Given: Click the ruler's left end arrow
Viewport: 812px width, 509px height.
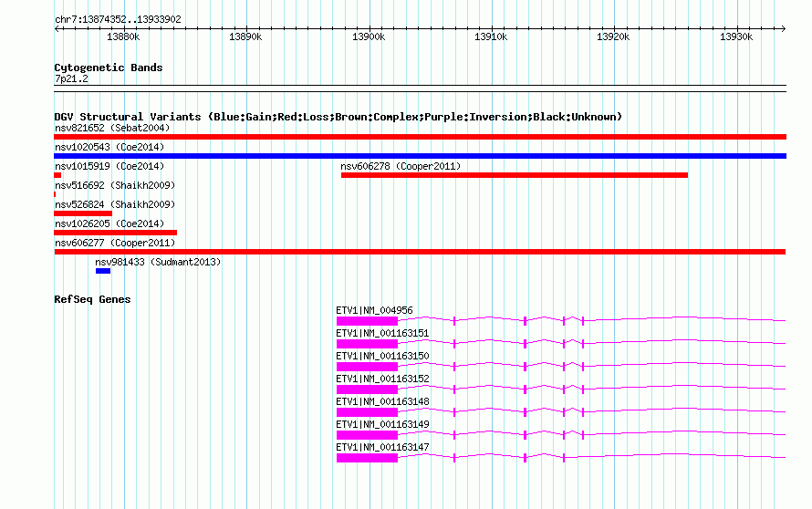Looking at the screenshot, I should tap(57, 28).
